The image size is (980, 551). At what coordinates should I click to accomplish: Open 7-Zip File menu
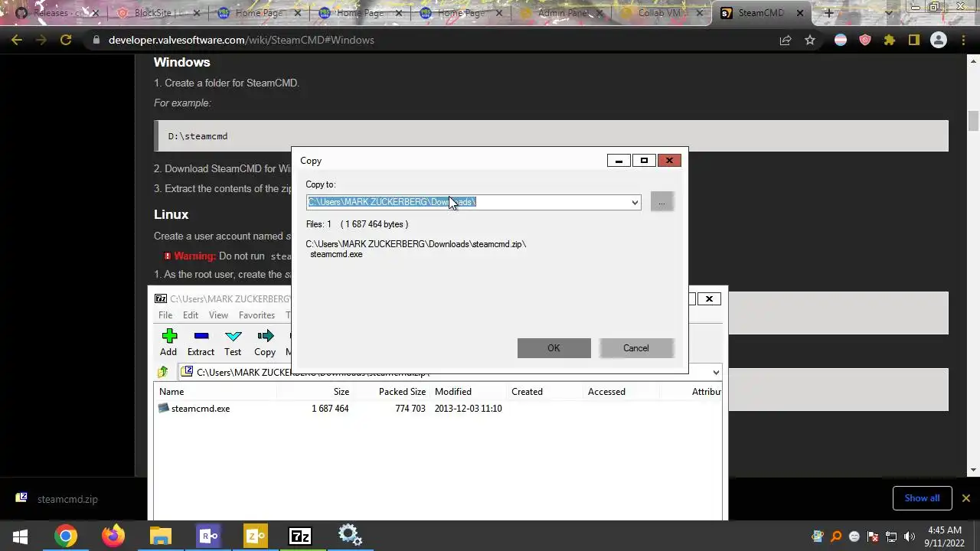(x=165, y=315)
